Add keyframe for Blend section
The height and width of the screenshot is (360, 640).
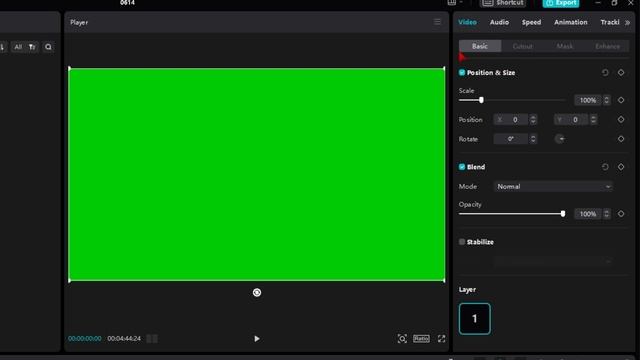coord(621,167)
